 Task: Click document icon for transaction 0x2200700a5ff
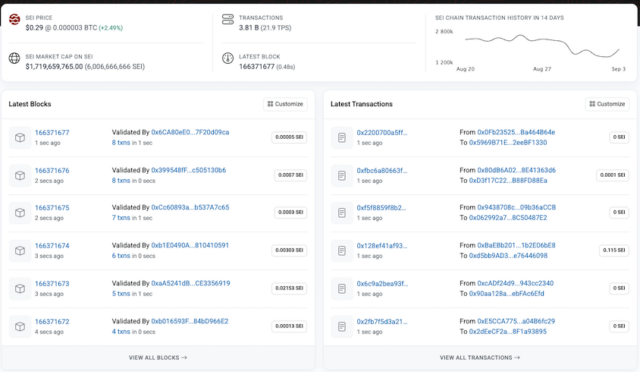click(x=342, y=138)
